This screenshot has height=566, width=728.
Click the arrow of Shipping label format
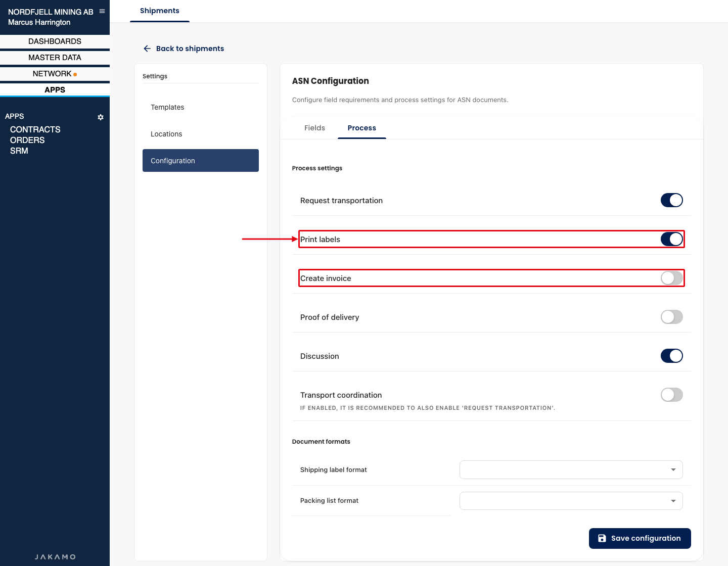tap(673, 469)
